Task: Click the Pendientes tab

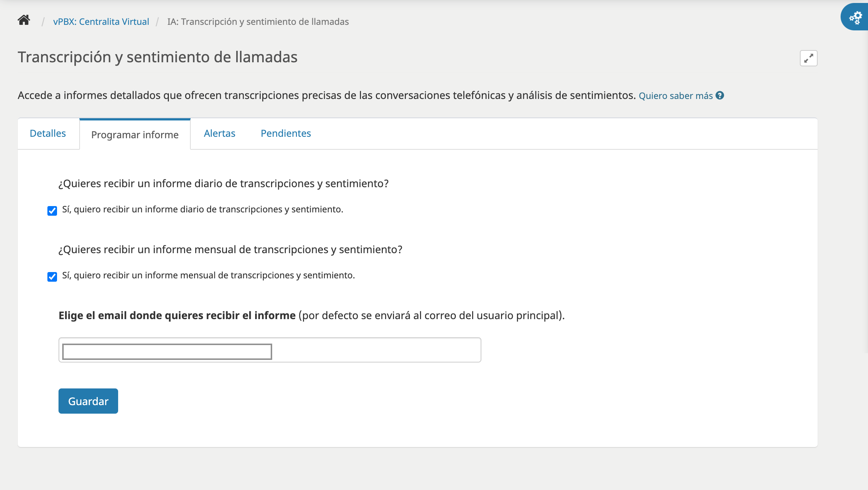Action: coord(286,133)
